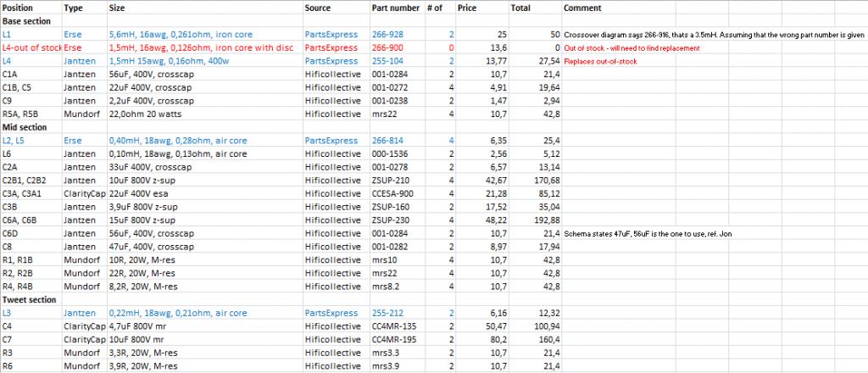Select the C6D position cell
The height and width of the screenshot is (373, 868).
(x=31, y=233)
